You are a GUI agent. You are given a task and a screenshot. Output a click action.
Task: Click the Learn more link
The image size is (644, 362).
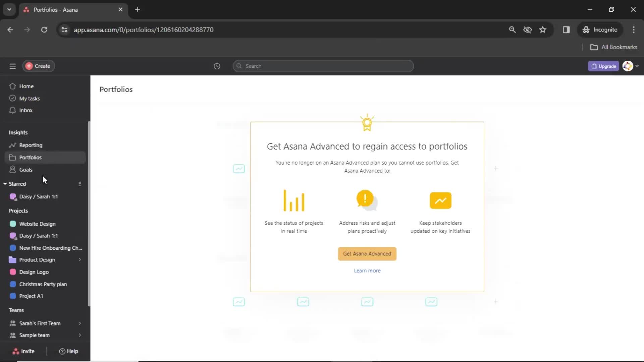367,270
